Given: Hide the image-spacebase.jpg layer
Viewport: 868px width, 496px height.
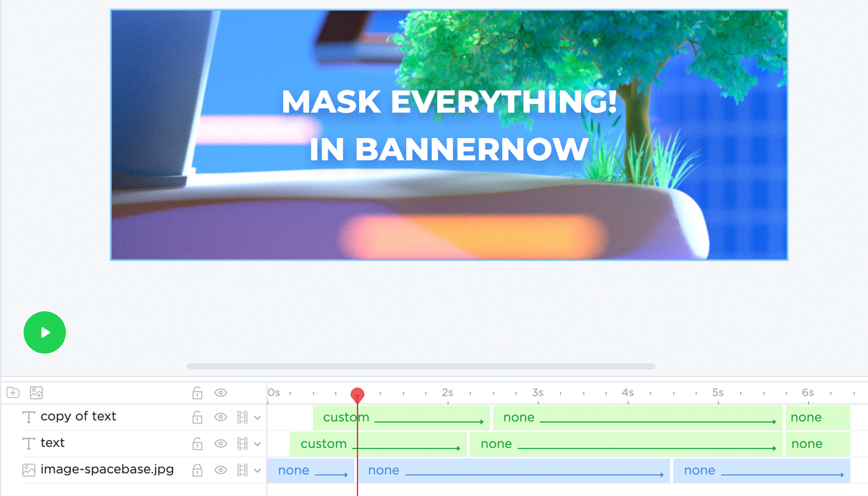Looking at the screenshot, I should (x=221, y=470).
